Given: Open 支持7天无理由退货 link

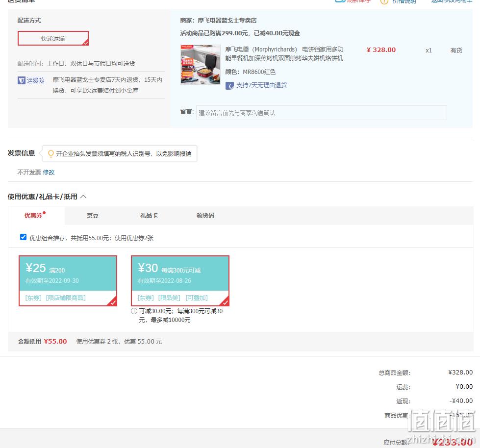Looking at the screenshot, I should 261,85.
